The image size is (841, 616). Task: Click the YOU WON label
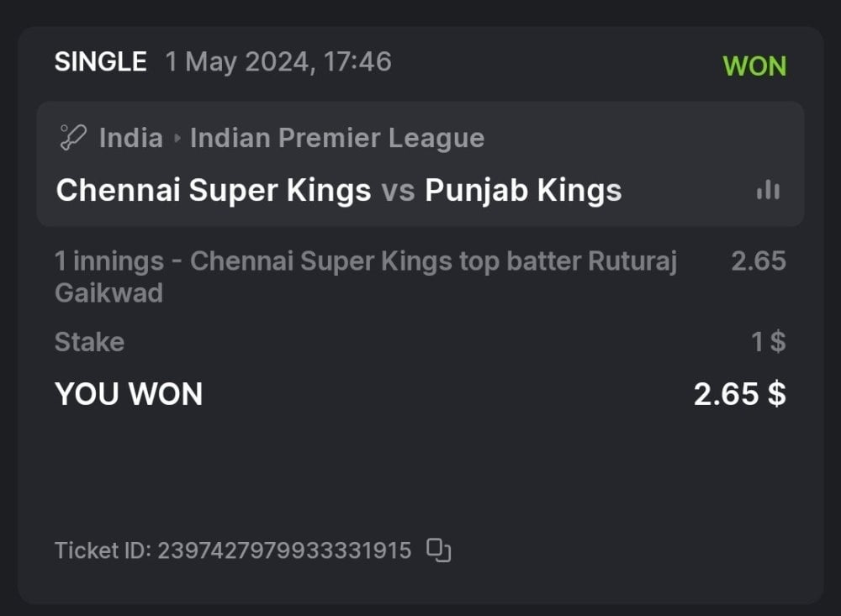(x=129, y=393)
